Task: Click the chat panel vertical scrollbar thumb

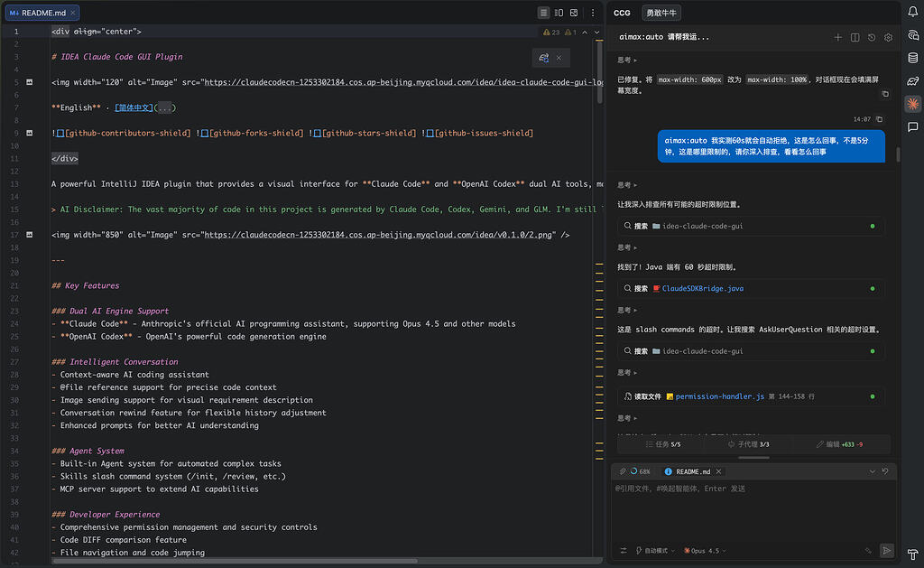Action: [x=898, y=154]
